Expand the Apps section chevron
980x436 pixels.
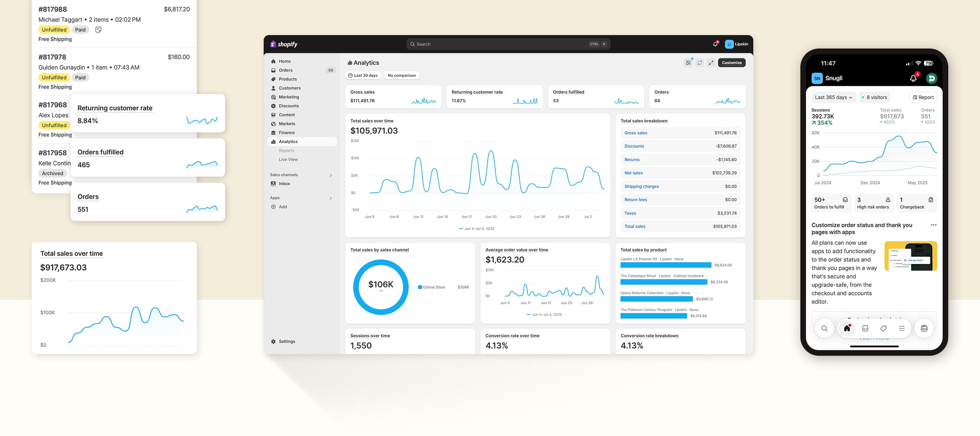click(x=331, y=198)
